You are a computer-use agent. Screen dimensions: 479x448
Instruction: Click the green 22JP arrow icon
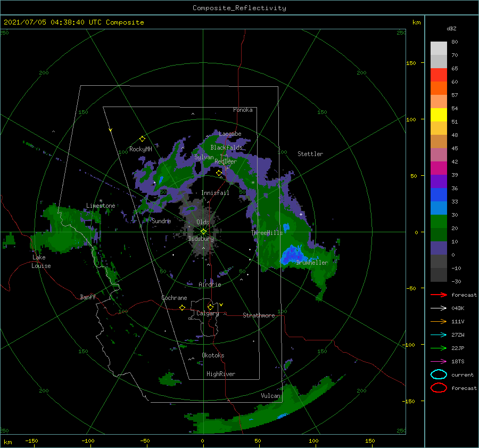click(439, 348)
